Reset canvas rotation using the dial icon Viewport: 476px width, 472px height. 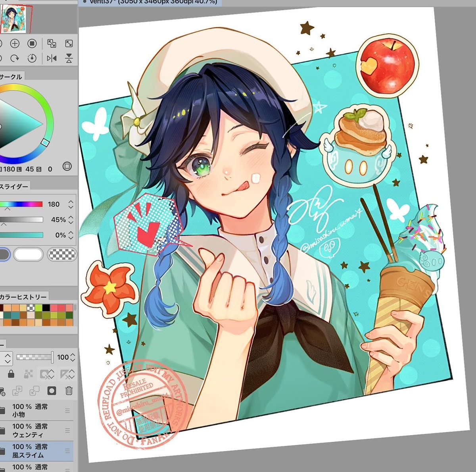coord(32,58)
